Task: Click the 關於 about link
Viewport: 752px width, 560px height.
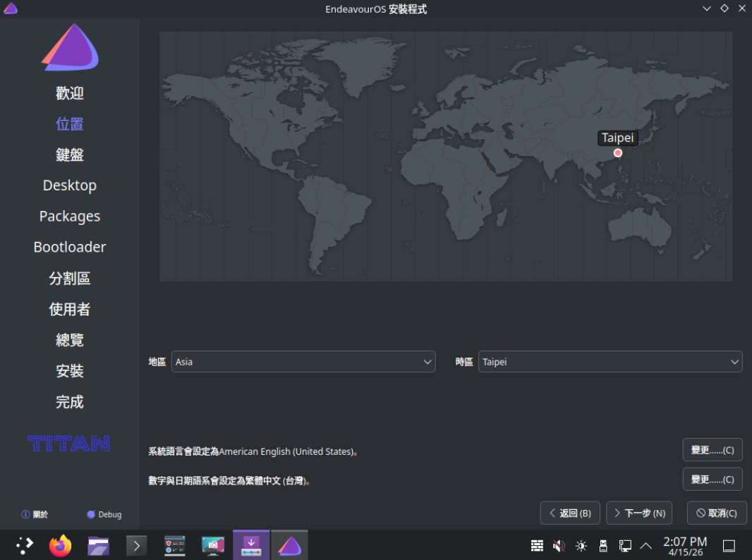Action: click(35, 515)
